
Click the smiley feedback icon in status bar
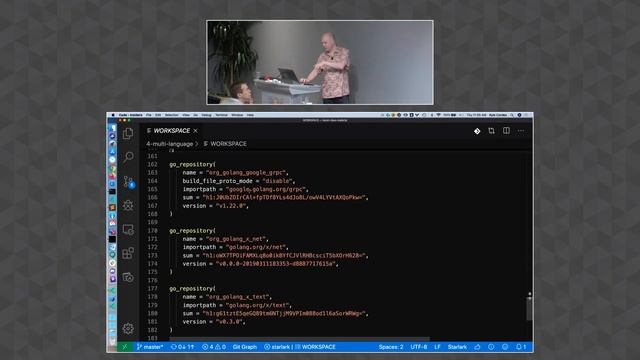tap(505, 347)
